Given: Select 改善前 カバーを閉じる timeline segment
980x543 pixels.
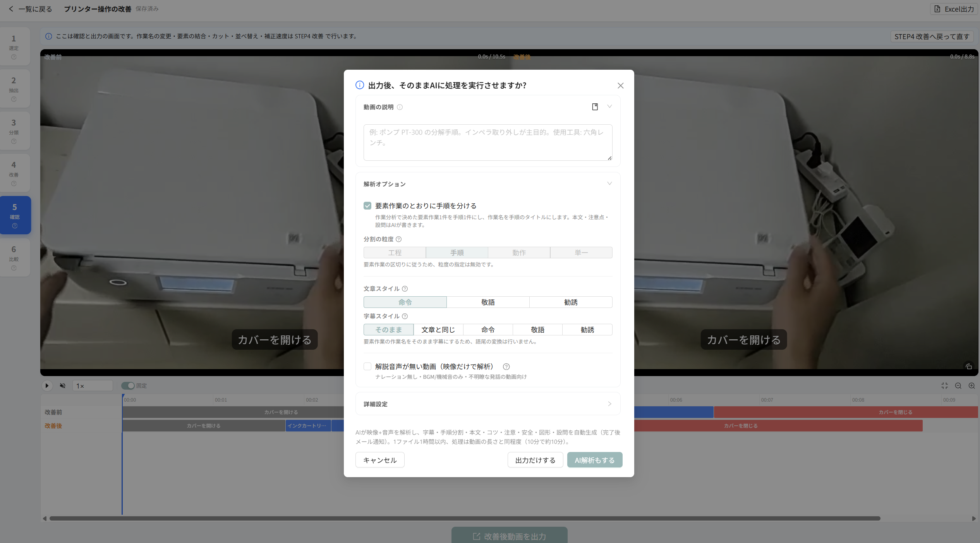Looking at the screenshot, I should click(846, 412).
